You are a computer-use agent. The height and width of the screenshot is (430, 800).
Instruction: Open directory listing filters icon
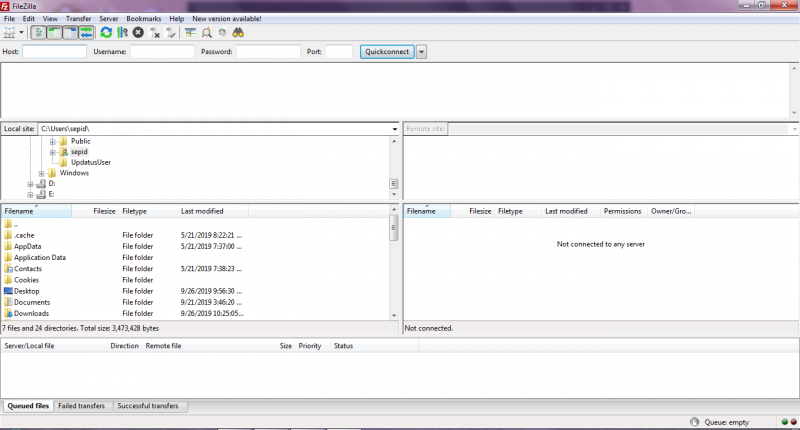click(190, 33)
